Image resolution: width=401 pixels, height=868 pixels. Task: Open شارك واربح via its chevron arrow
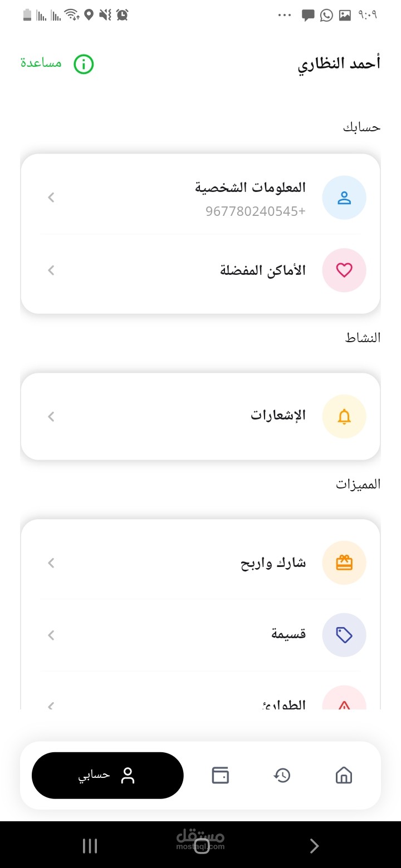pos(51,563)
